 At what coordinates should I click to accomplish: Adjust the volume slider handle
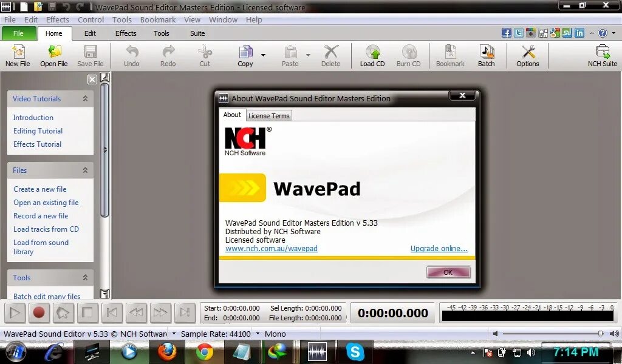click(601, 334)
